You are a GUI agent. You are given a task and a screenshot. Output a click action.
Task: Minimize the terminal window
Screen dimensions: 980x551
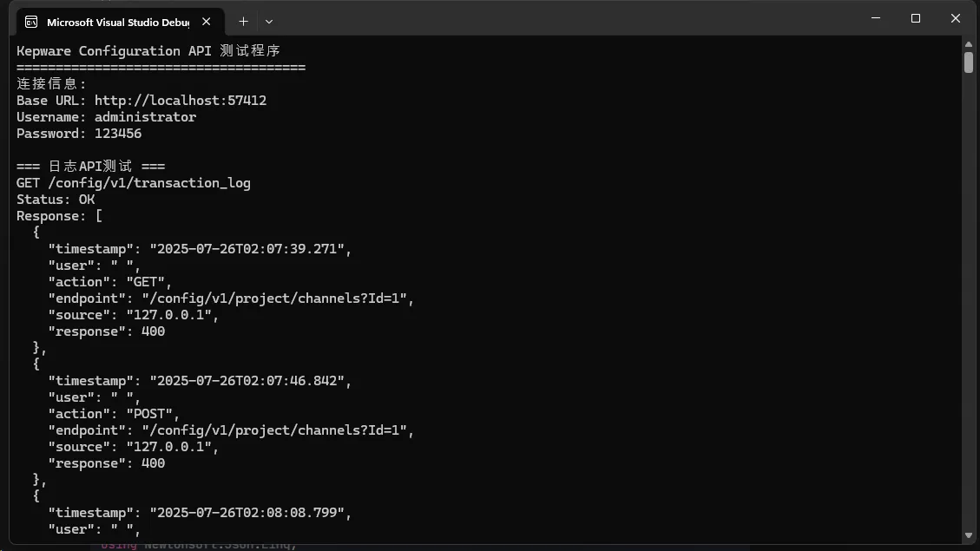click(876, 18)
